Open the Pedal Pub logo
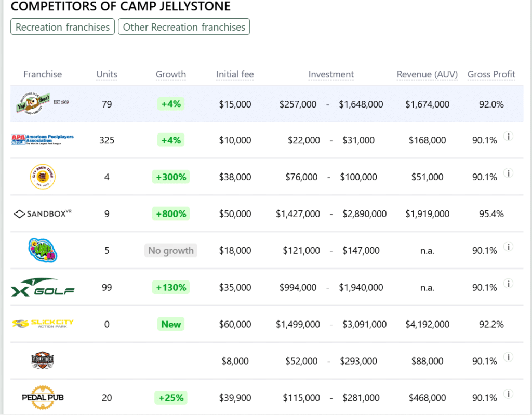532x415 pixels. pos(43,397)
